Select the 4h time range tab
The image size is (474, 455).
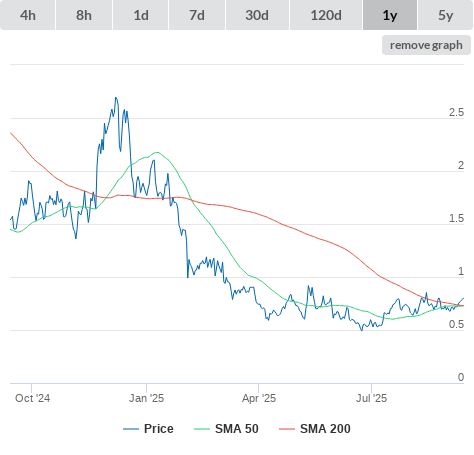tap(28, 15)
